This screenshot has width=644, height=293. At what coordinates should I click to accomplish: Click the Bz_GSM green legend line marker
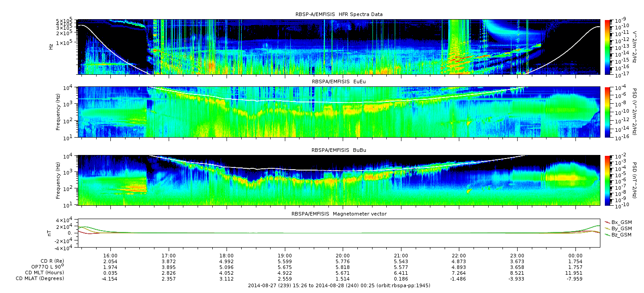coord(608,235)
